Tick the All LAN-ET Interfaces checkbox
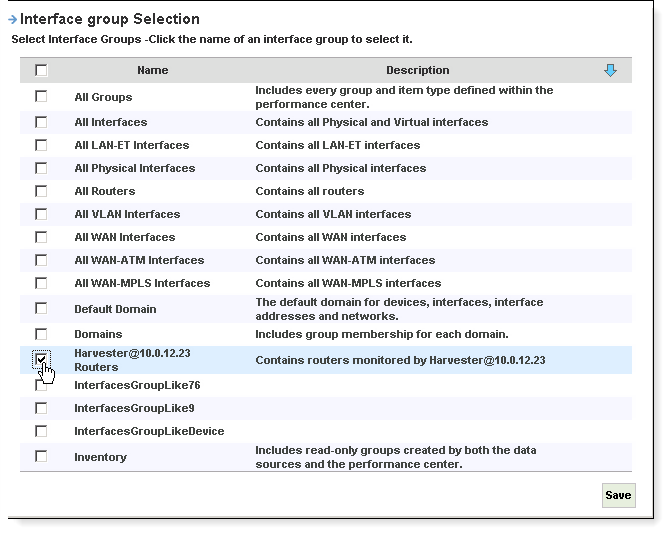This screenshot has height=534, width=669. [x=41, y=145]
